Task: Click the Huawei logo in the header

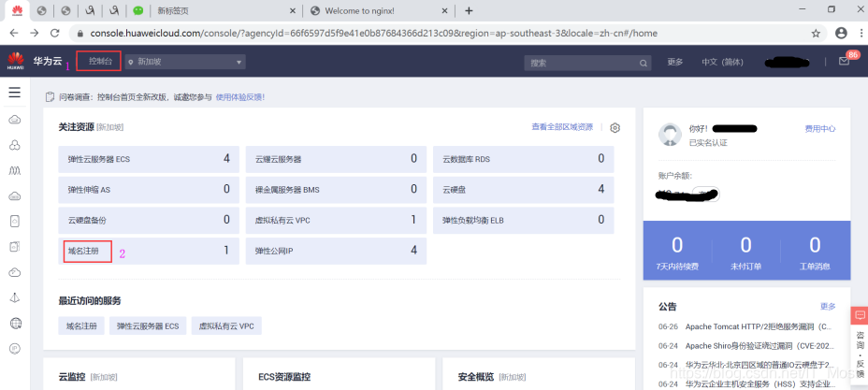Action: click(x=16, y=61)
